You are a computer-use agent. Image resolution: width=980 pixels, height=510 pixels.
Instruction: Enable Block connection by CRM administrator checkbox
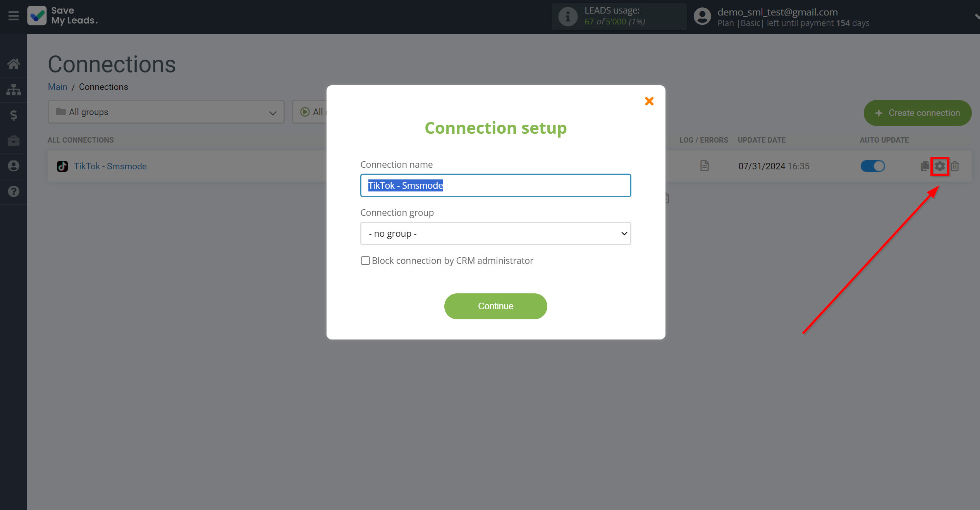(x=365, y=261)
